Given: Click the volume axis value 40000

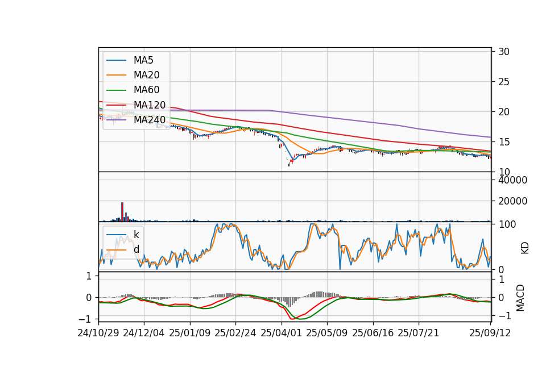Looking at the screenshot, I should click(512, 180).
